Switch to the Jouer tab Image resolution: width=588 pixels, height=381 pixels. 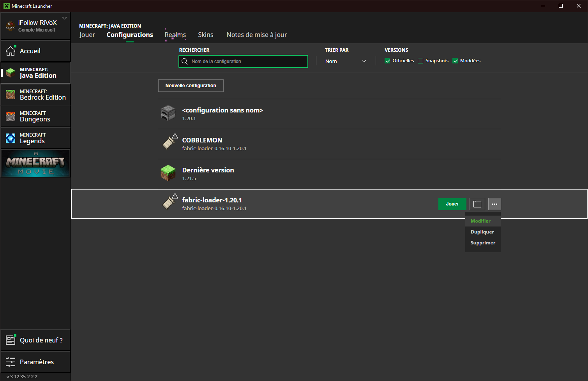pos(87,35)
